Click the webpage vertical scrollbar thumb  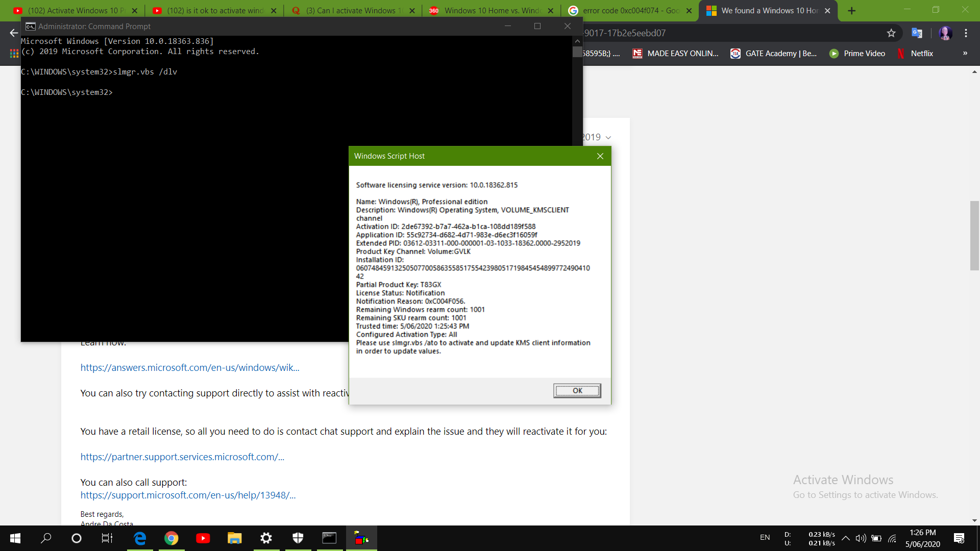974,236
